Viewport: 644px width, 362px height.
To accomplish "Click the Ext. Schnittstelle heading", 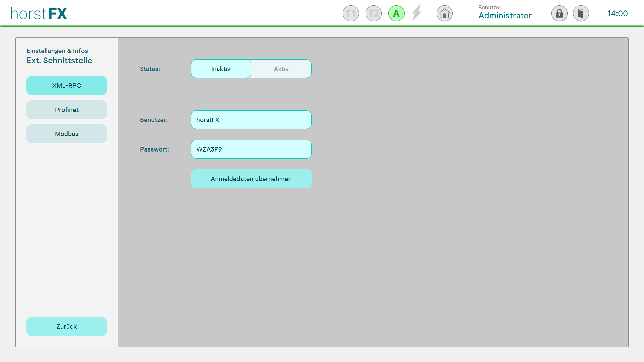I will [x=59, y=61].
